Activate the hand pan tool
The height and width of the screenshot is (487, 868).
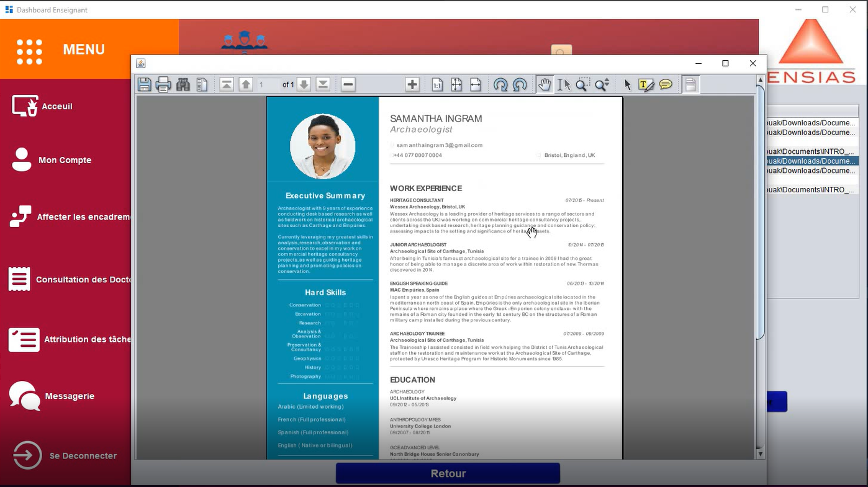click(x=545, y=85)
